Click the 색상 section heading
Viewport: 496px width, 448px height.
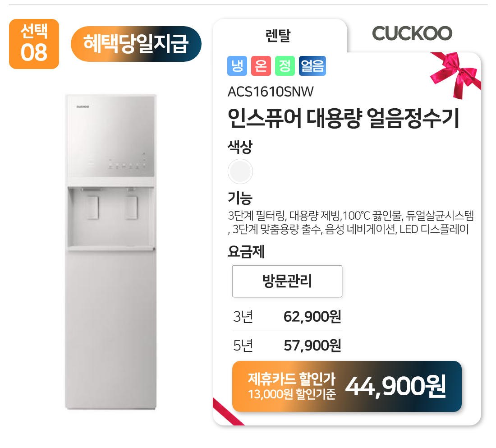[240, 147]
